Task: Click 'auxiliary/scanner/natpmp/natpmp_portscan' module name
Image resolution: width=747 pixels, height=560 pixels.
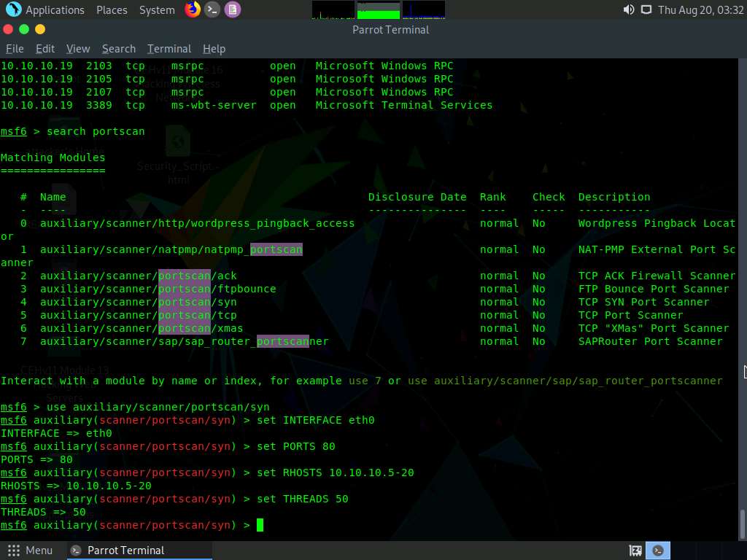Action: coord(171,249)
